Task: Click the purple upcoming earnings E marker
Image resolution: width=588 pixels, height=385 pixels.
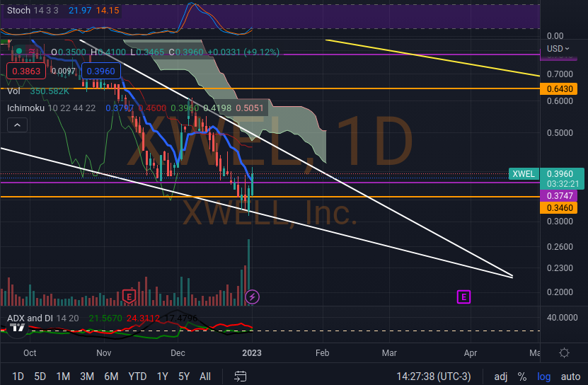Action: pos(464,297)
